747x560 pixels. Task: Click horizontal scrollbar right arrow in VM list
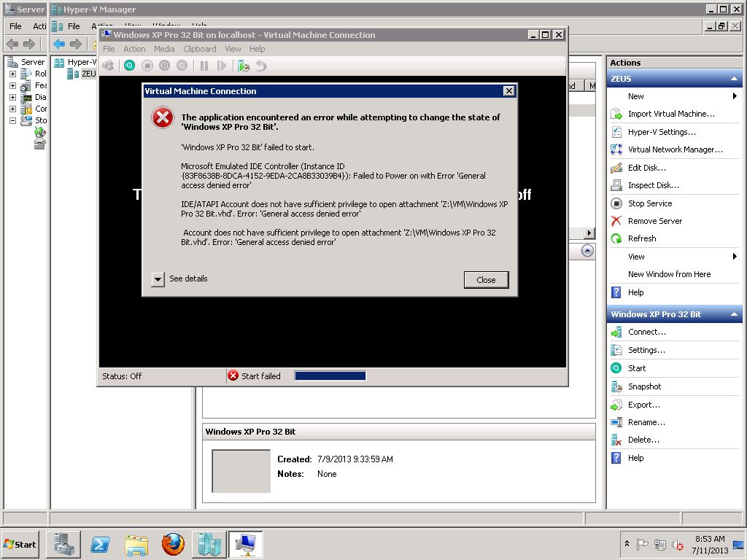coord(589,233)
